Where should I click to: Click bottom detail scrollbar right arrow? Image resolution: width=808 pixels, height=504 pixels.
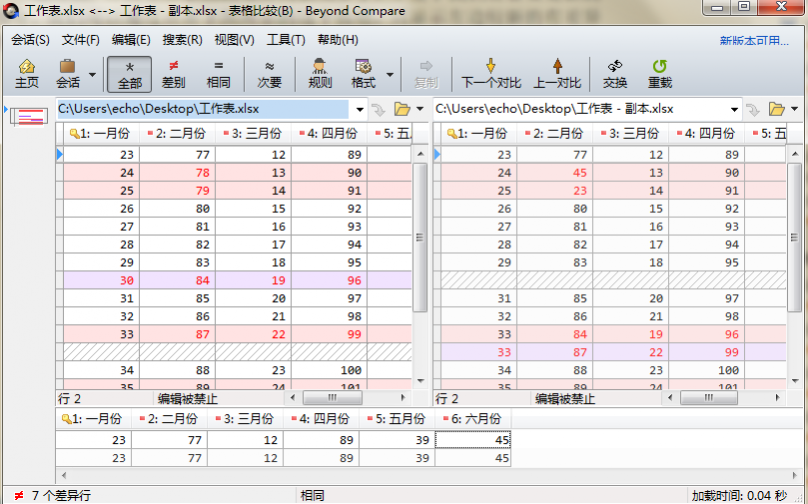795,475
